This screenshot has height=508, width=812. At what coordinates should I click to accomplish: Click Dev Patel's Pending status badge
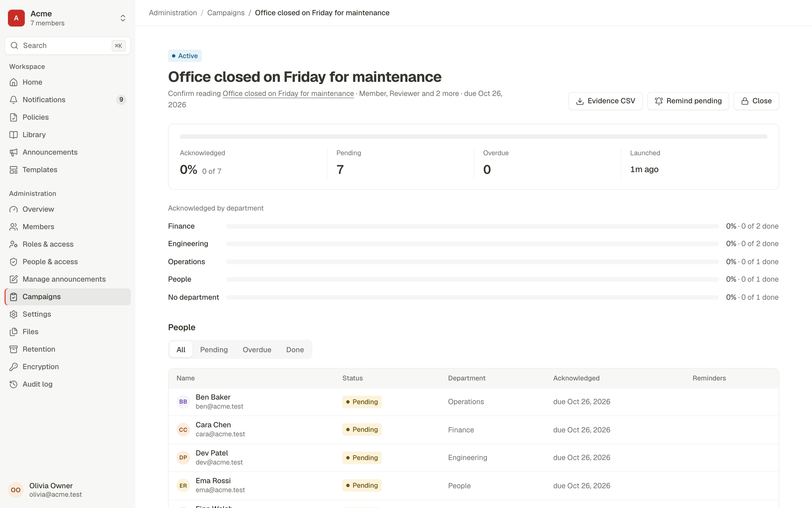click(x=362, y=457)
